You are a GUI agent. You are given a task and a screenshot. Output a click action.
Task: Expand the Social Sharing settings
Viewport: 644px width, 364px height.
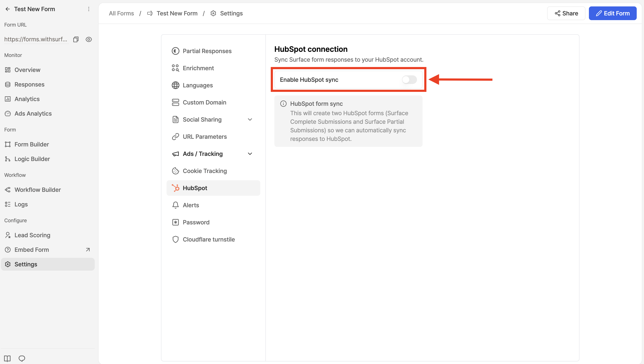tap(250, 119)
